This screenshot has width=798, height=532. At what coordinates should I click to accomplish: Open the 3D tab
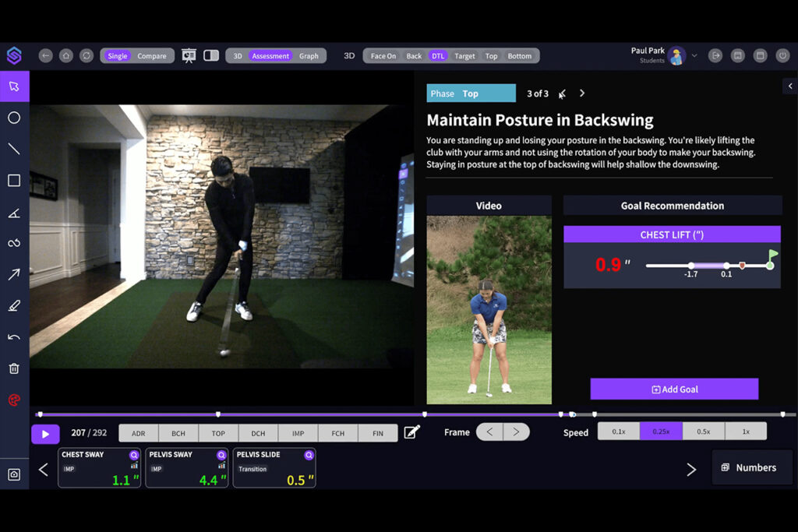point(238,56)
